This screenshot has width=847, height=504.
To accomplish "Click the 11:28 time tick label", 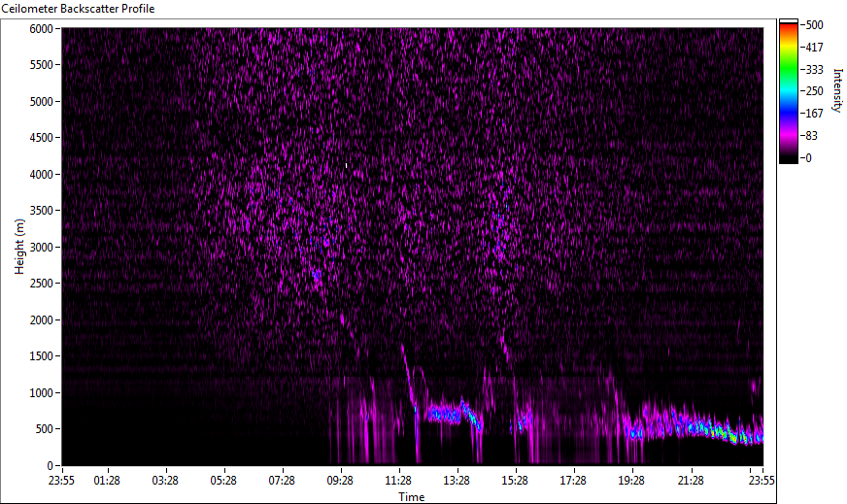I will (398, 481).
